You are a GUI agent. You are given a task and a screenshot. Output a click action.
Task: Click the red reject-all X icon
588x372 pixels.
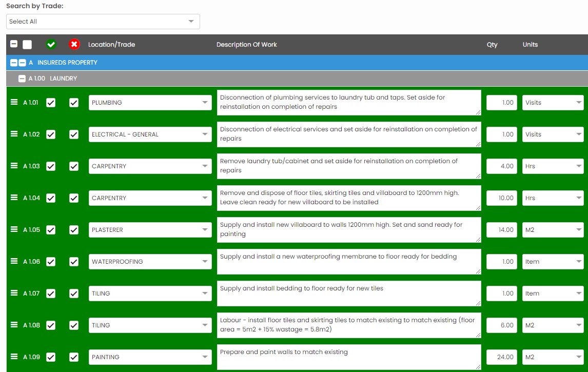[74, 45]
